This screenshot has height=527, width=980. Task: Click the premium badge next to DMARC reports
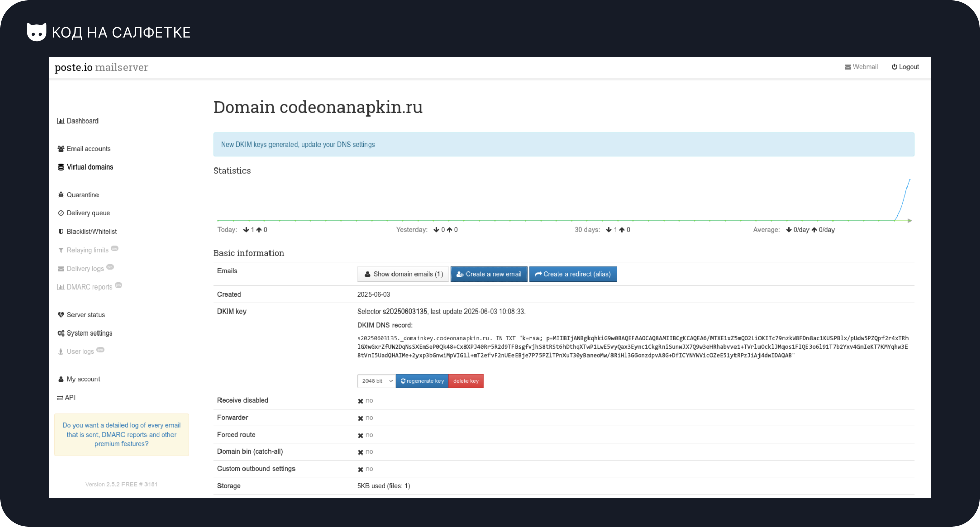[x=119, y=285]
